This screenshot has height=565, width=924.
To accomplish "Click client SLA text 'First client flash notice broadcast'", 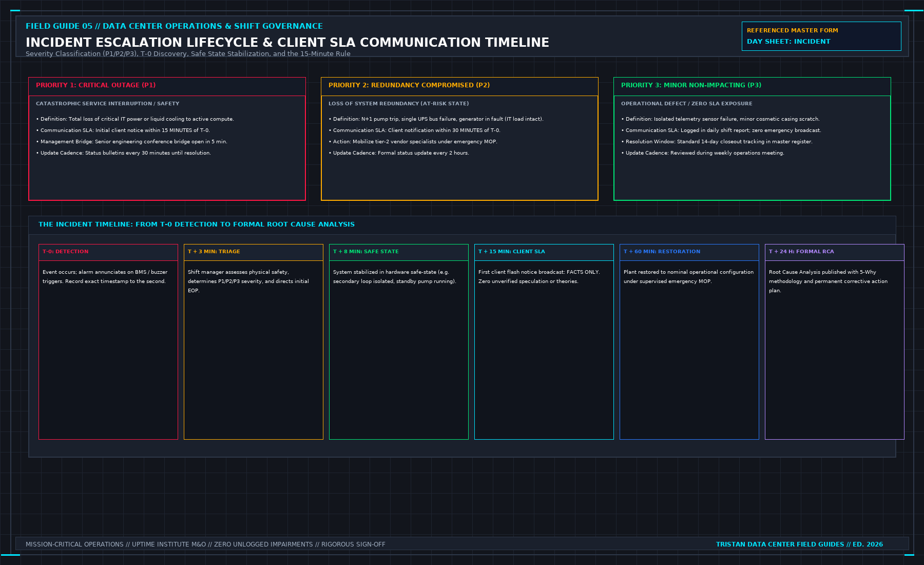I will 539,277.
